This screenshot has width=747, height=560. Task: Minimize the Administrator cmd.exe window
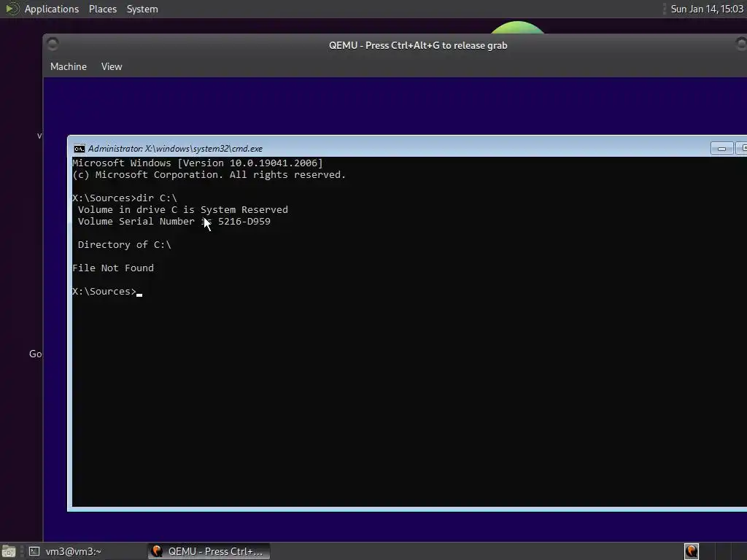point(721,149)
